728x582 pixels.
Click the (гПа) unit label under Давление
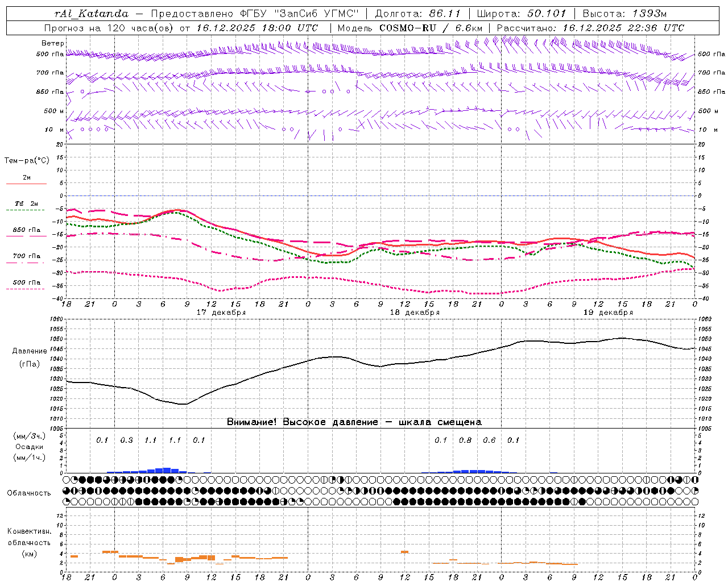(x=29, y=364)
